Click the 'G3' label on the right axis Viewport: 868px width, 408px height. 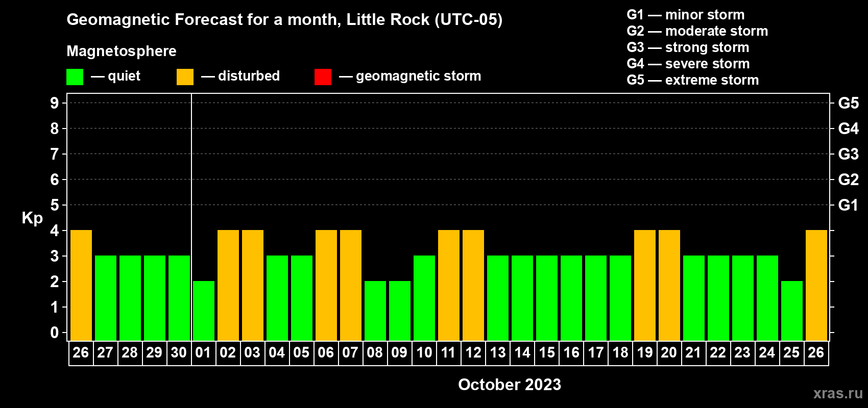point(849,154)
